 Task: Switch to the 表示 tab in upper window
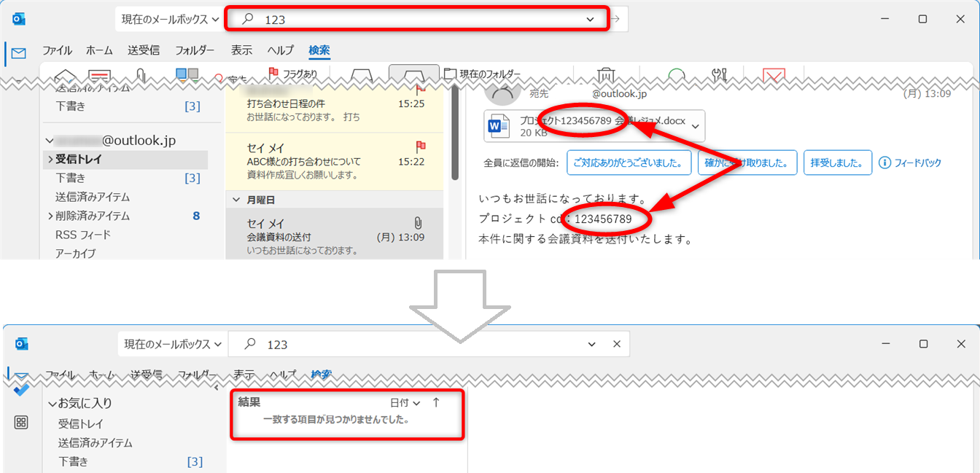(241, 50)
